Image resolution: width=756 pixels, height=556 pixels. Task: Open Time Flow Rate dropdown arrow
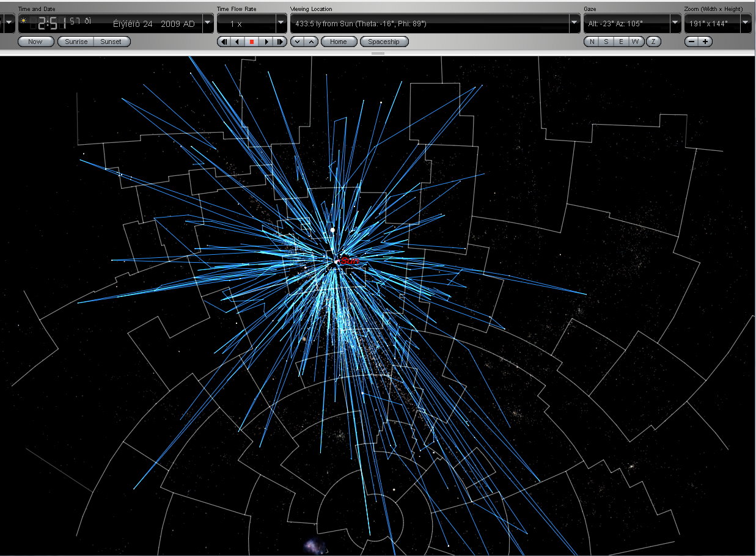click(281, 24)
